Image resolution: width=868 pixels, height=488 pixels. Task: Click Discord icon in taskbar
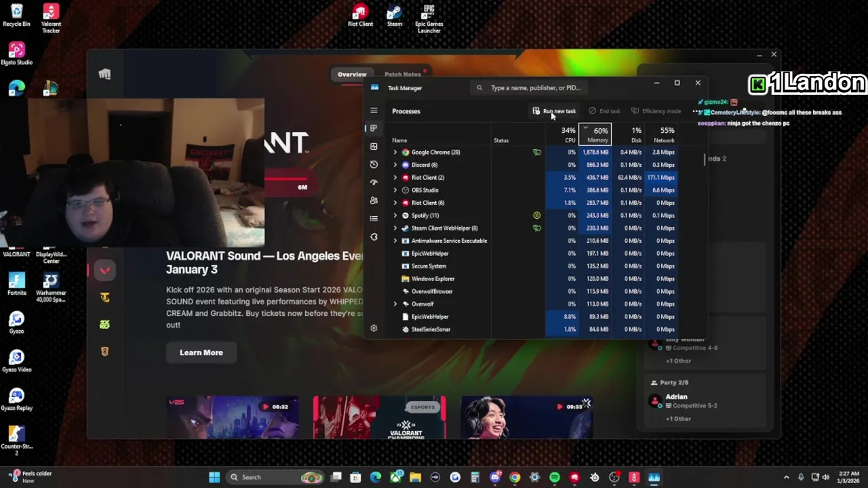point(495,477)
